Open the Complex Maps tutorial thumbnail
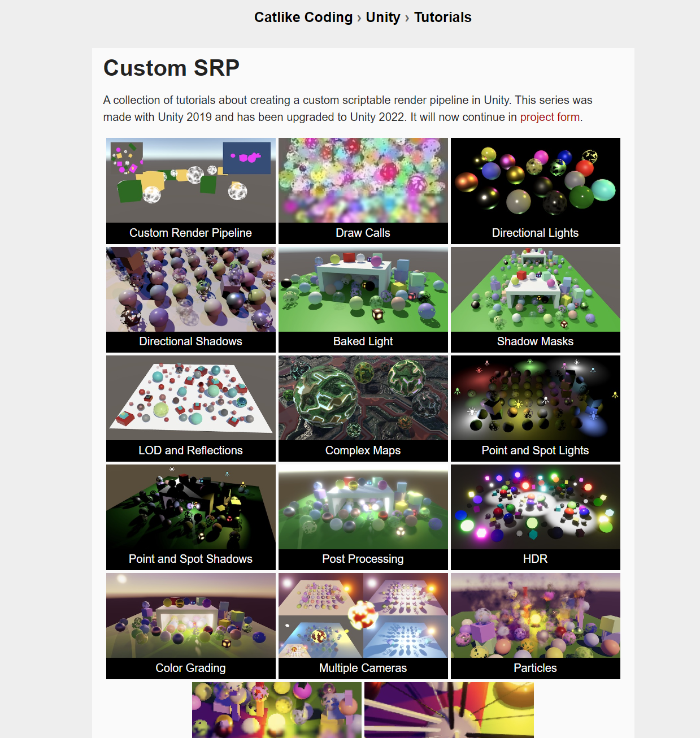This screenshot has height=738, width=700. 363,409
